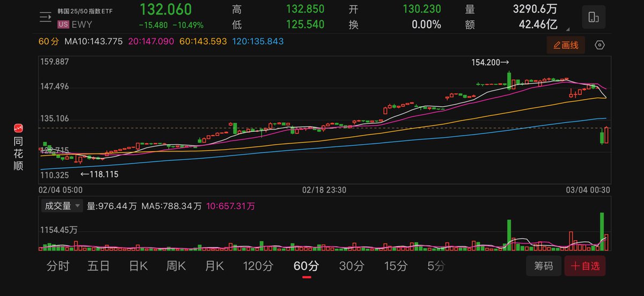The image size is (644, 296).
Task: Switch to the 120分 tab
Action: pos(258,266)
